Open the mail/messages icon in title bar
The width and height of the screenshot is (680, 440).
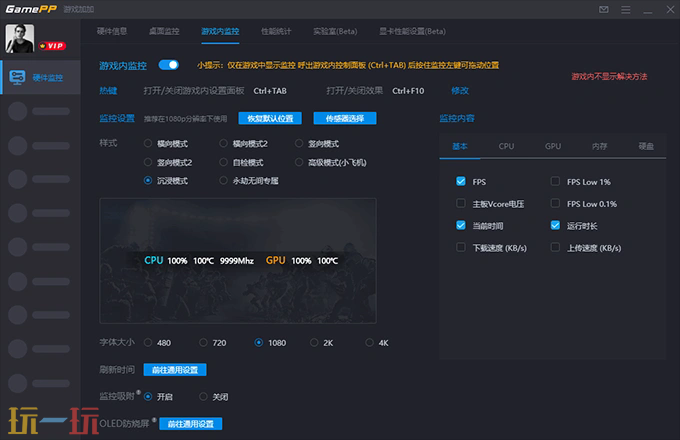pyautogui.click(x=603, y=9)
